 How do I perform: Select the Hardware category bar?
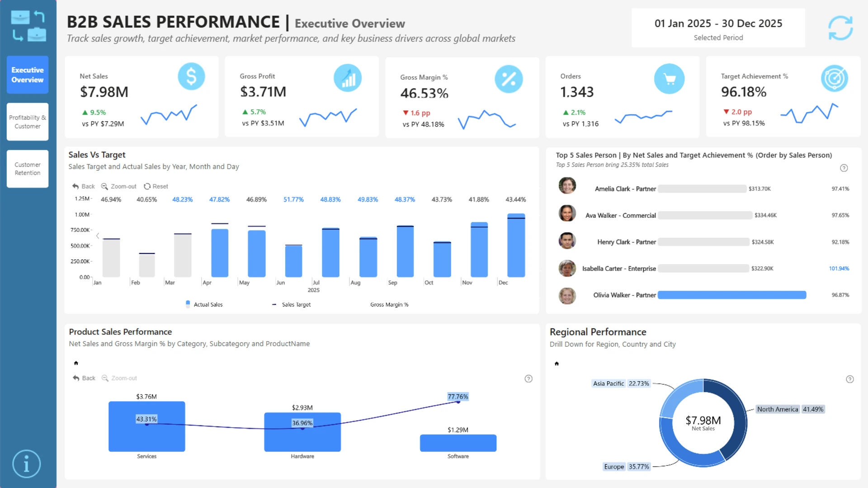click(x=302, y=432)
